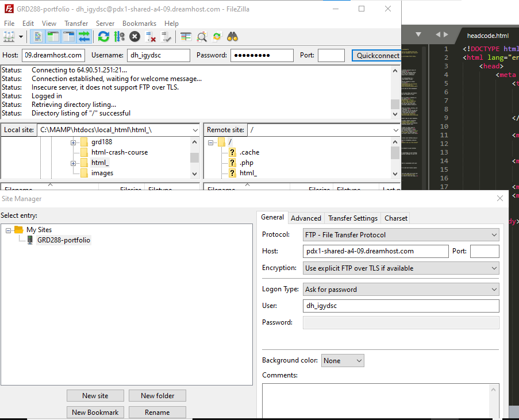This screenshot has height=420, width=519.
Task: Focus the quickconnect Username field
Action: point(159,55)
